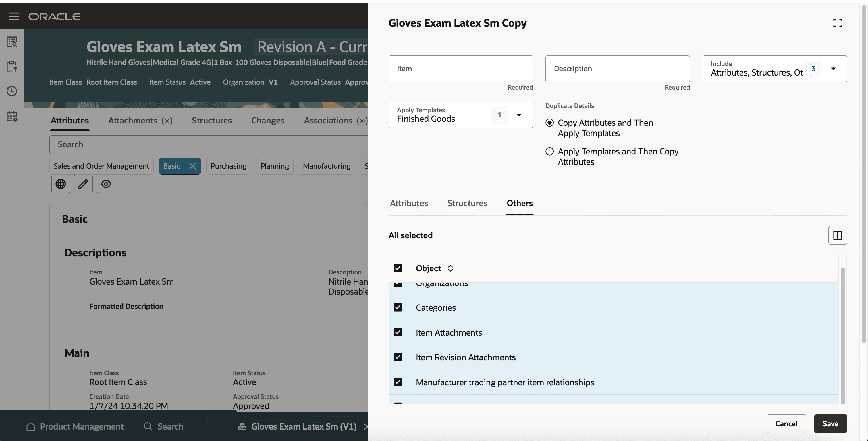The height and width of the screenshot is (441, 868).
Task: Expand the Apply Templates dropdown
Action: 519,115
